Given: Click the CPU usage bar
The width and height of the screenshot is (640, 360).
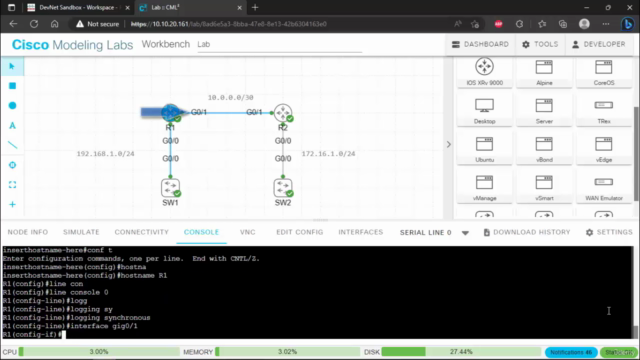Looking at the screenshot, I should point(99,351).
